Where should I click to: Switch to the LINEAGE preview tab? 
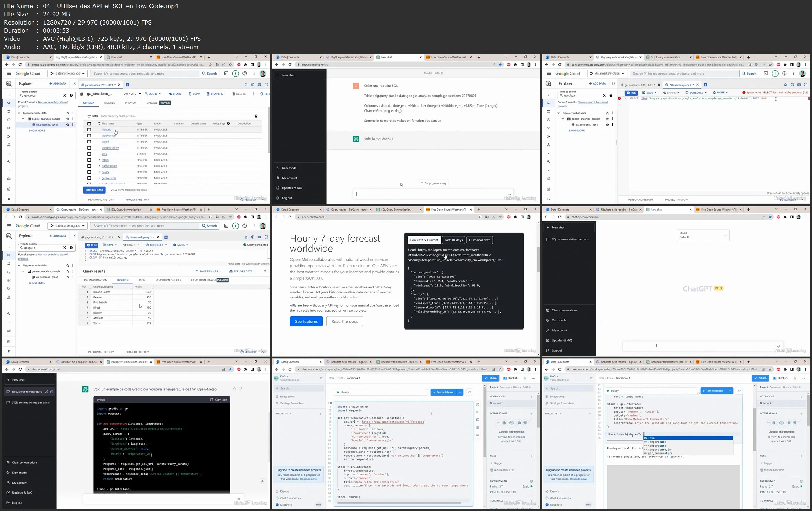pyautogui.click(x=158, y=103)
